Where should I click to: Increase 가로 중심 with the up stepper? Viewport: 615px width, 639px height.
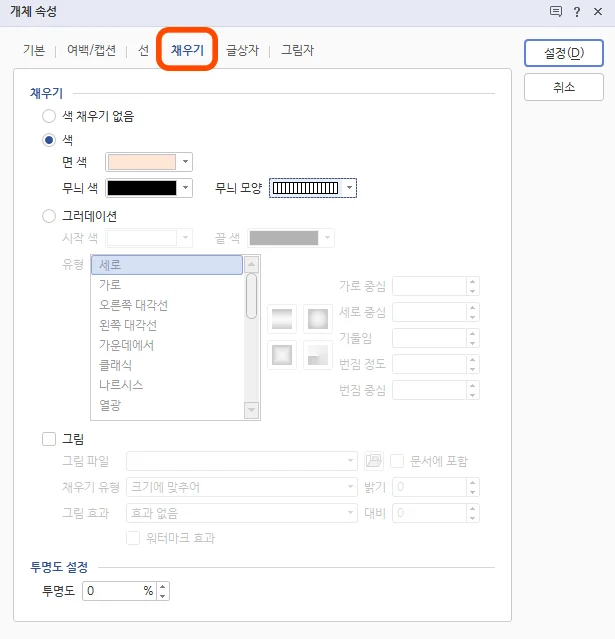pos(472,282)
